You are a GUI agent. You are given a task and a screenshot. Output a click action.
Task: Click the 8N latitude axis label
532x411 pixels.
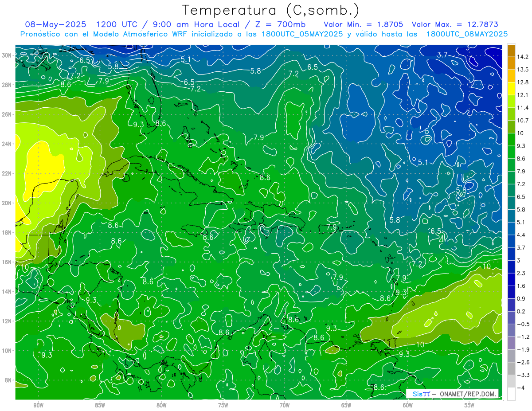[8, 380]
